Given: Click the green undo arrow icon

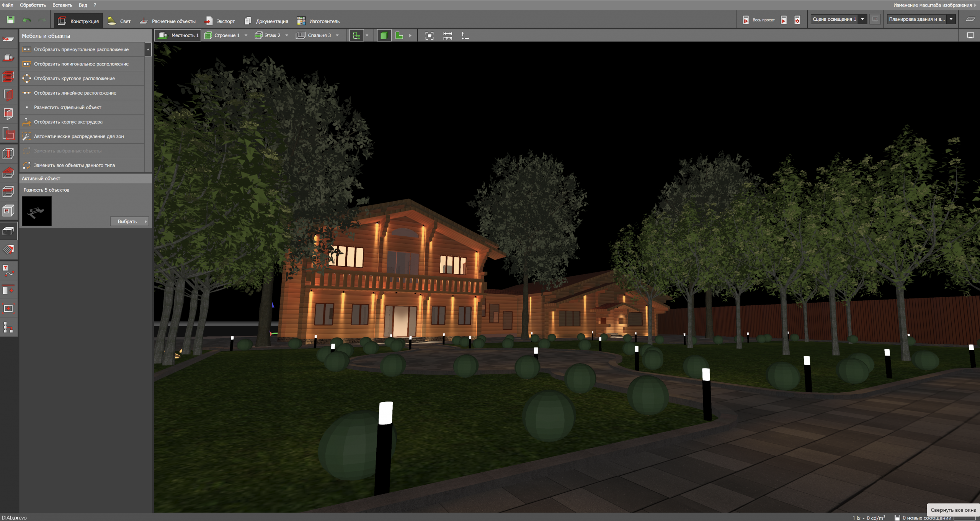Looking at the screenshot, I should coord(26,20).
